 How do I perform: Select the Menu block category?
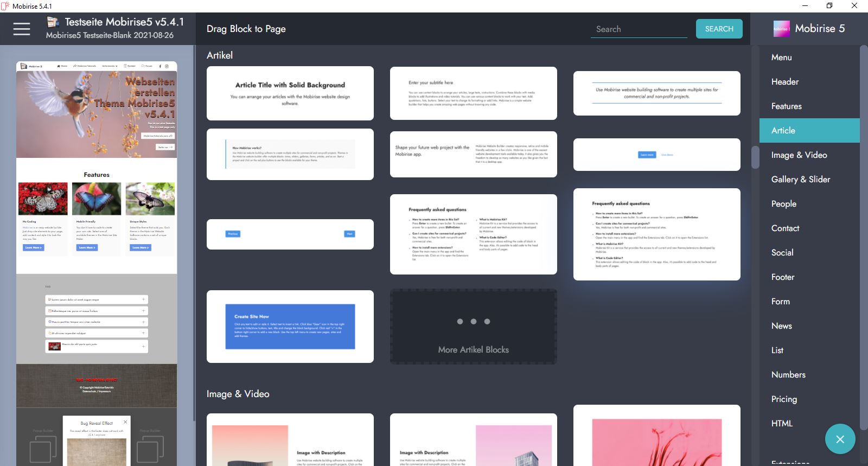tap(809, 57)
